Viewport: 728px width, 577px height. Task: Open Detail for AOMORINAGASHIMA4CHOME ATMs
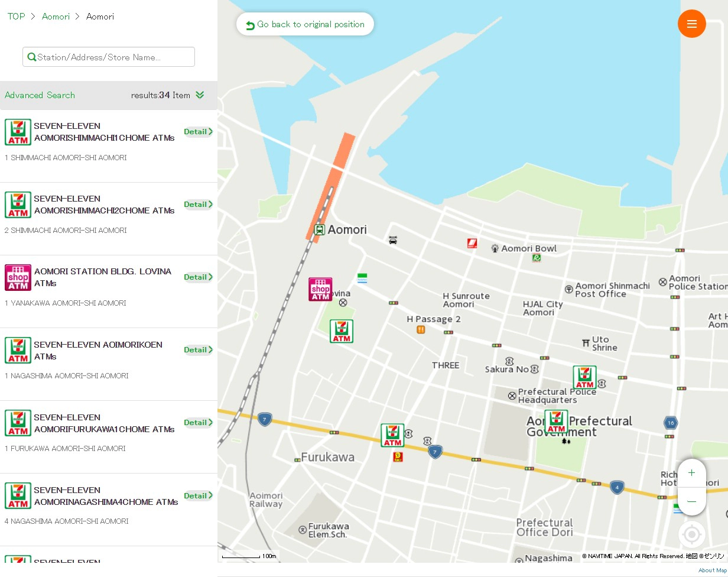(x=199, y=495)
